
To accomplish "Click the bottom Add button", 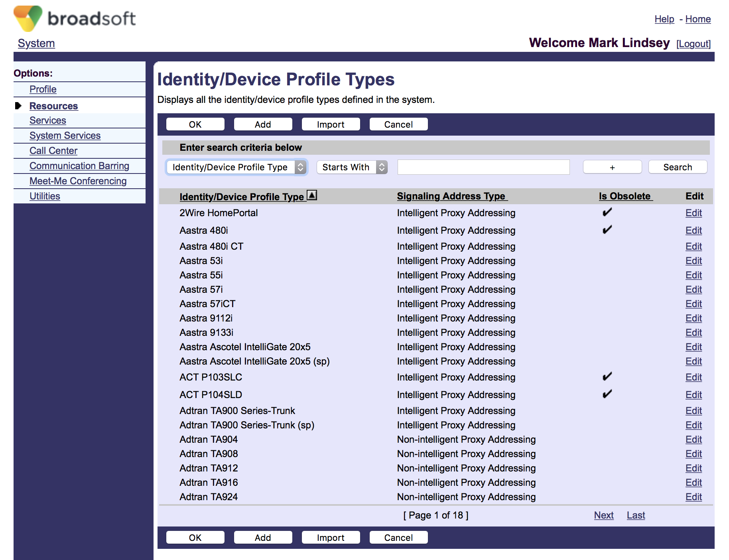I will 263,538.
